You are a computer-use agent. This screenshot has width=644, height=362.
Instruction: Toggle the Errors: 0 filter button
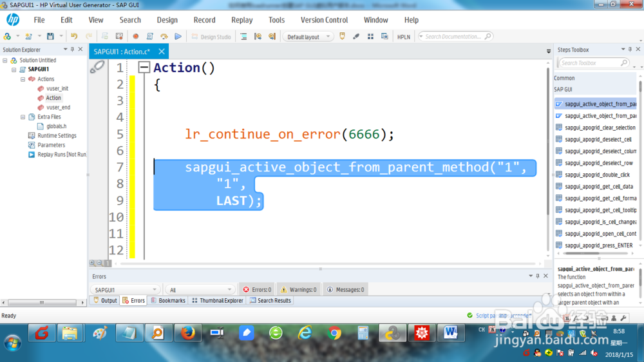(x=257, y=290)
